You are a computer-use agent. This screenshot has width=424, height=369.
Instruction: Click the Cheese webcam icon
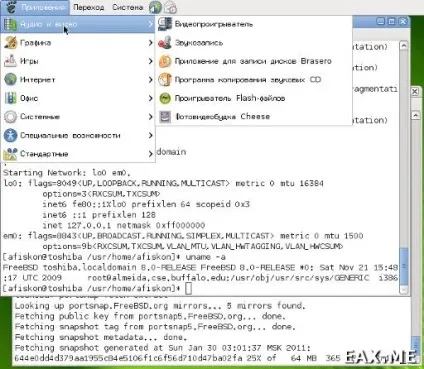pos(165,117)
